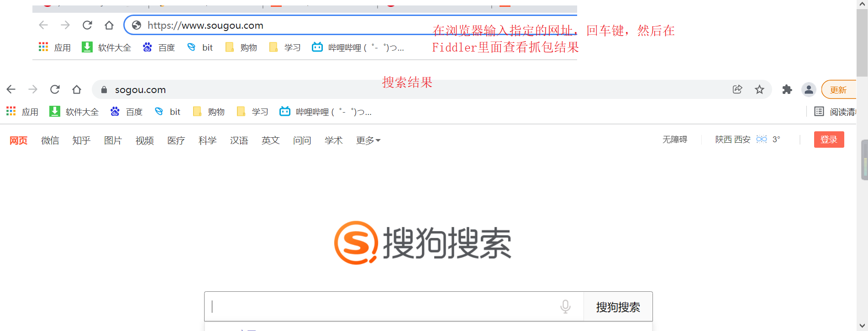Screen dimensions: 868x331
Task: Open the extensions puzzle icon
Action: click(x=787, y=89)
